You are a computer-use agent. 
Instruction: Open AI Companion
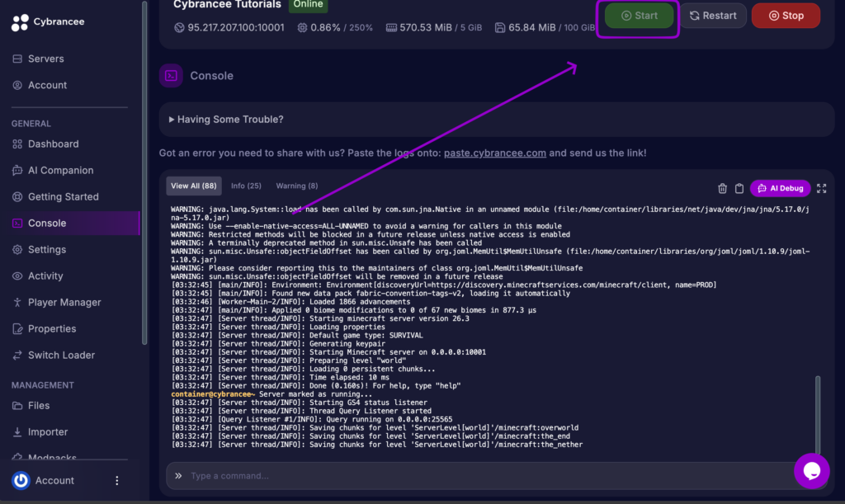tap(60, 170)
